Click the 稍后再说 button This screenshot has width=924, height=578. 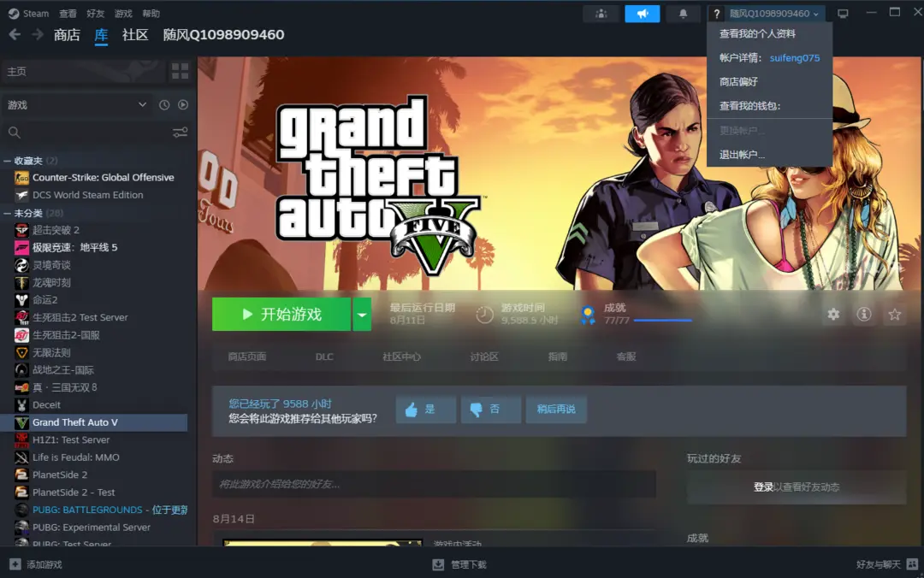tap(556, 409)
